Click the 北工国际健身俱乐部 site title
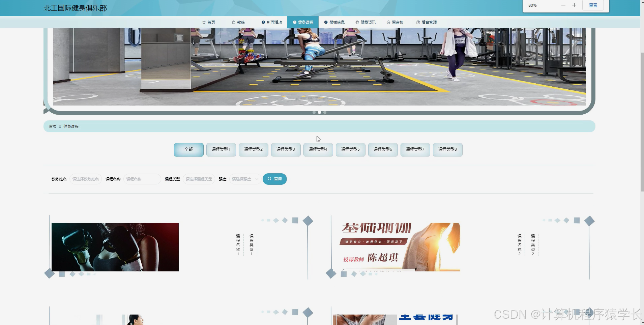 coord(75,8)
